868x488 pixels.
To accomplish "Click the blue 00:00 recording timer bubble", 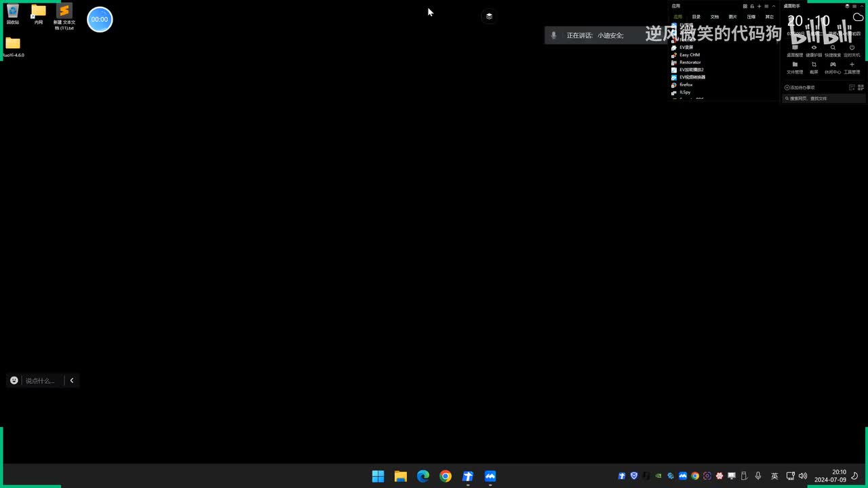I will coord(100,19).
